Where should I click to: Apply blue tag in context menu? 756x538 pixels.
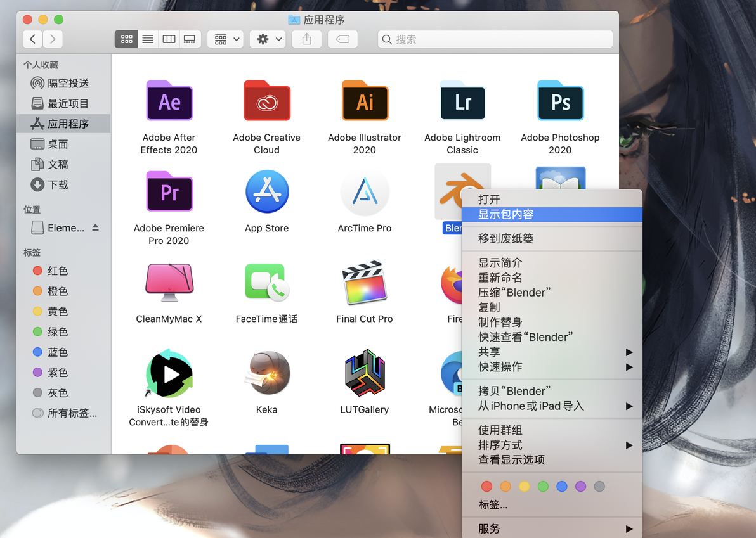(x=562, y=487)
